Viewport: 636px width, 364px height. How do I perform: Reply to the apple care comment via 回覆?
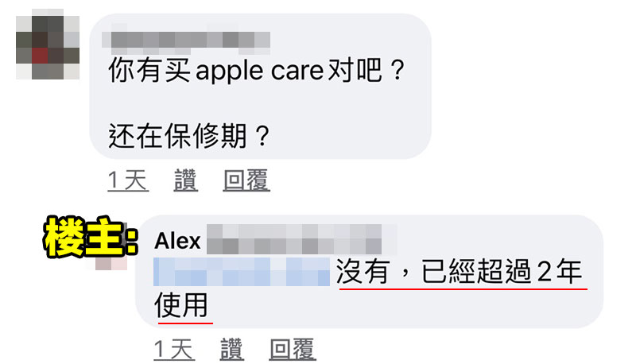click(x=246, y=180)
